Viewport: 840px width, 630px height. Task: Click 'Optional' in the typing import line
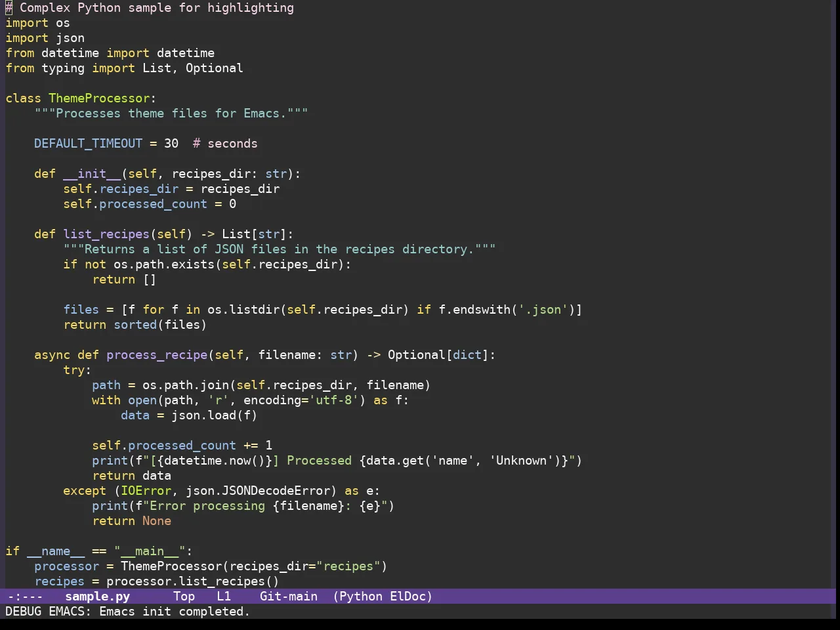(x=215, y=68)
